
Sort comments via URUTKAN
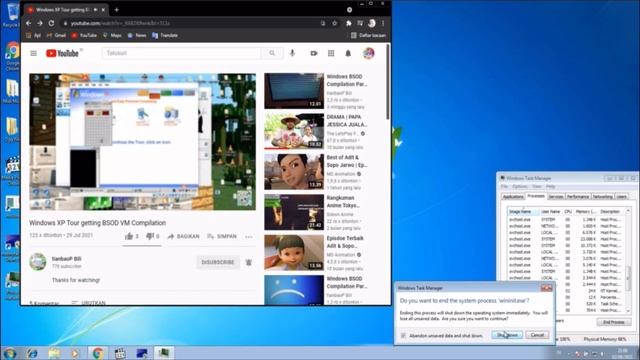[89, 303]
